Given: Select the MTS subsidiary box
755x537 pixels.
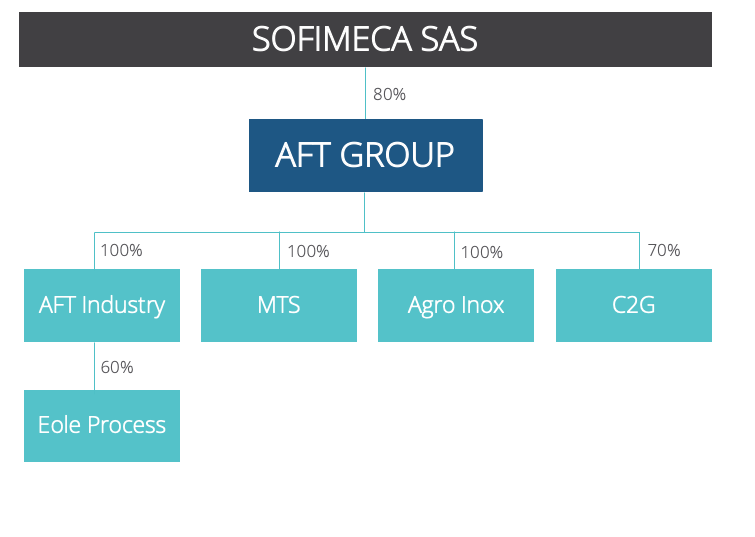Looking at the screenshot, I should [x=279, y=305].
